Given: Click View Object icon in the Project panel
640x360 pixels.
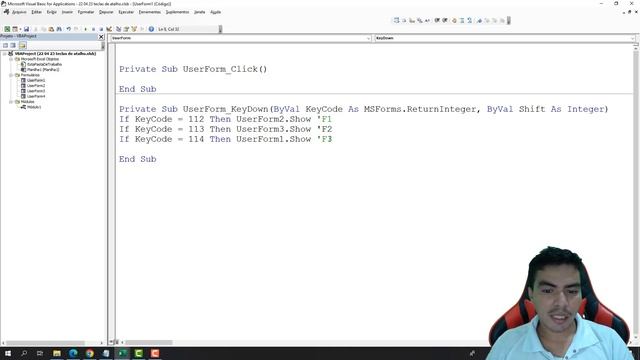Looking at the screenshot, I should coord(13,45).
